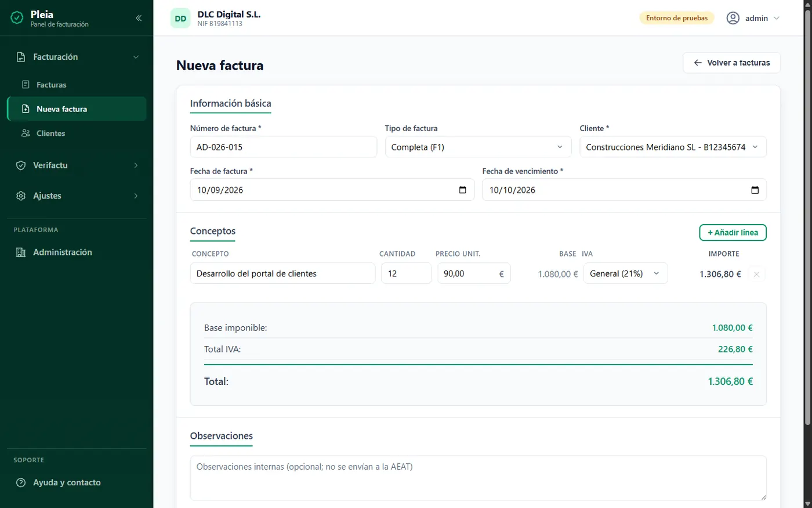Open the Tipo de factura dropdown
The image size is (812, 508).
(x=477, y=147)
